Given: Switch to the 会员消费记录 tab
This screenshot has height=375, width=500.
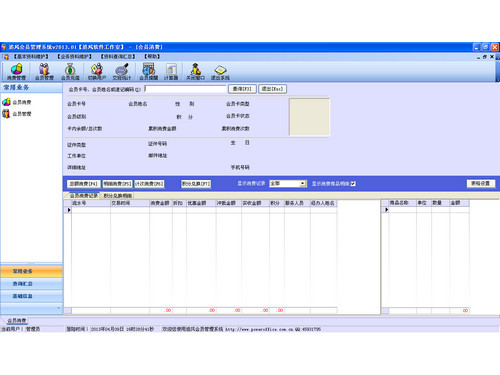Looking at the screenshot, I should click(83, 196).
